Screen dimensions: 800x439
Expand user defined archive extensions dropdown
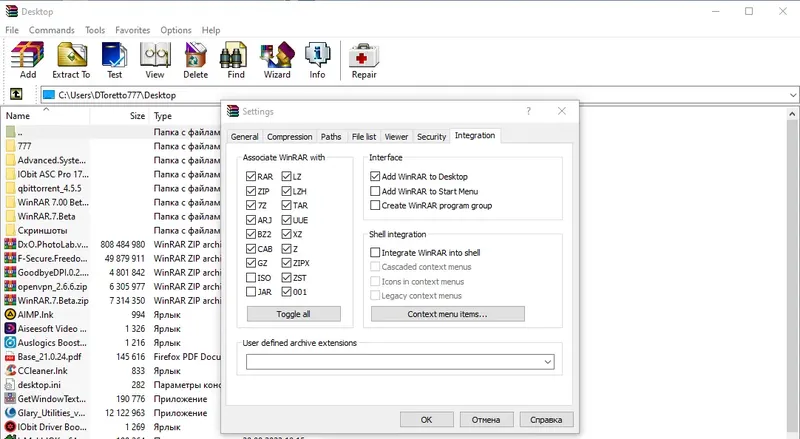[547, 362]
